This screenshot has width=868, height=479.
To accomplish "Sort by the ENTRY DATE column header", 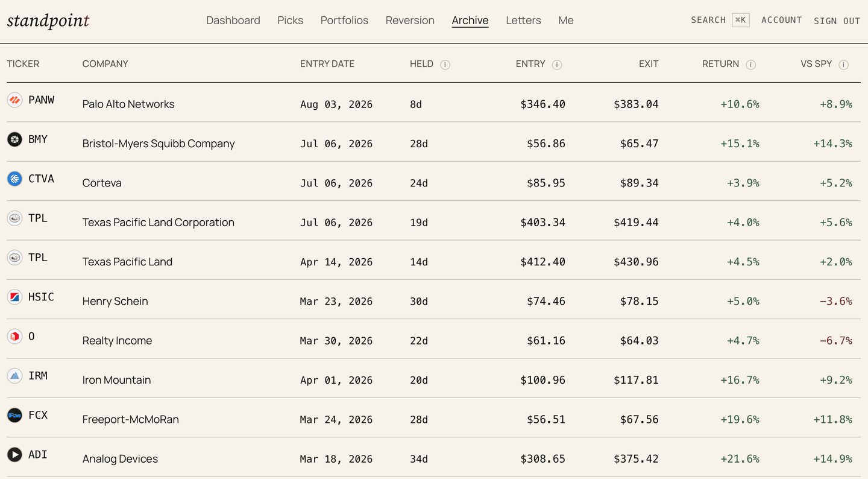I will pyautogui.click(x=327, y=64).
